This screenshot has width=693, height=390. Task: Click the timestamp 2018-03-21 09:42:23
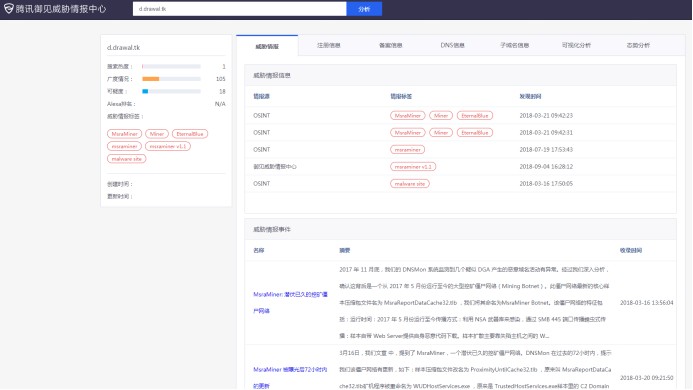[x=546, y=115]
